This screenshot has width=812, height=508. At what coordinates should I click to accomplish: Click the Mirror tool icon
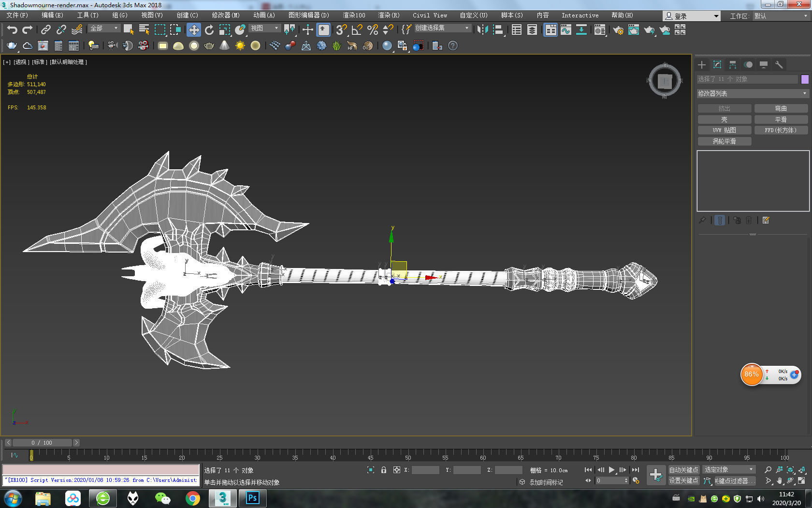[482, 30]
